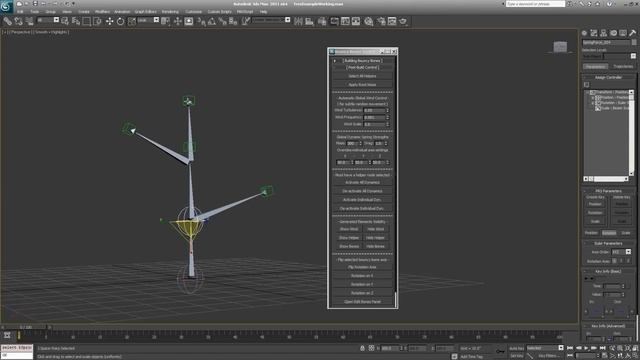Click the Open Edit Bones Panel button
Viewport: 640px width, 360px height.
click(362, 302)
